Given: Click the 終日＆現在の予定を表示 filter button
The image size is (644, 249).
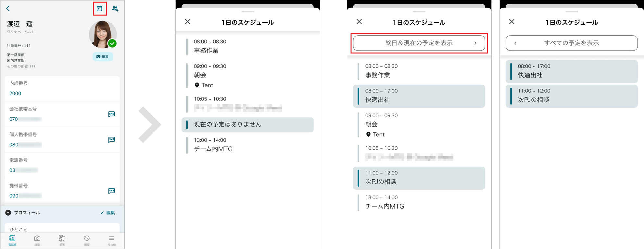Looking at the screenshot, I should [419, 43].
